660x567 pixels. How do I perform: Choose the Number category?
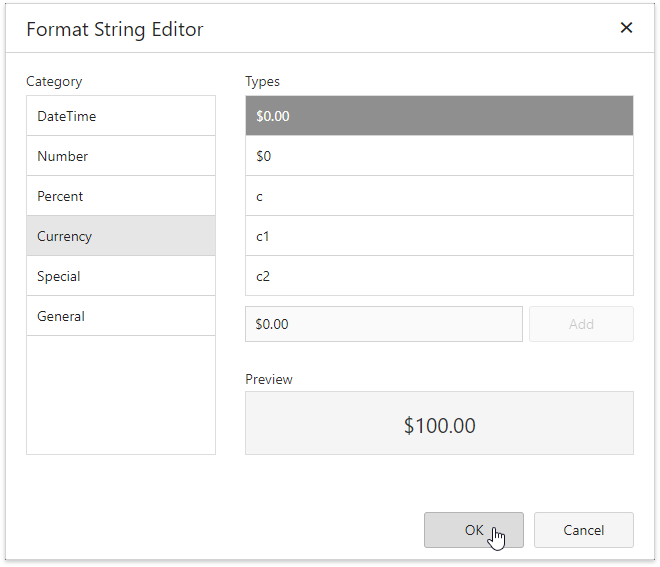[120, 156]
